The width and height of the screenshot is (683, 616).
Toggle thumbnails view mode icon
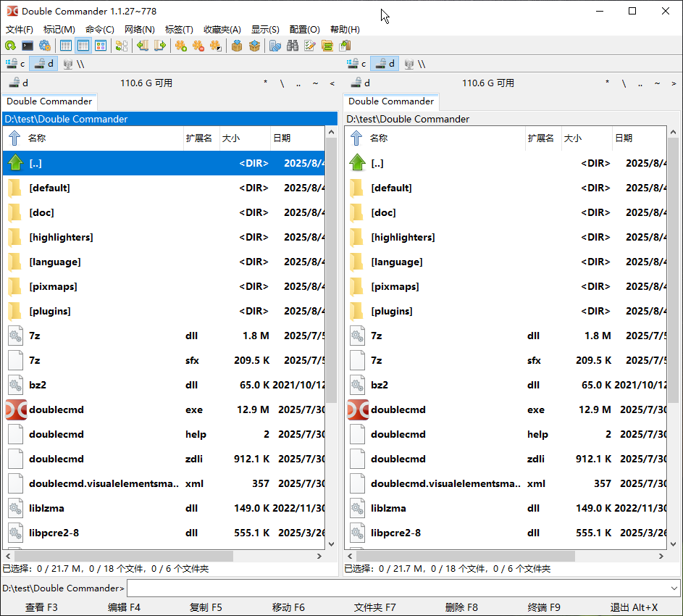click(101, 46)
